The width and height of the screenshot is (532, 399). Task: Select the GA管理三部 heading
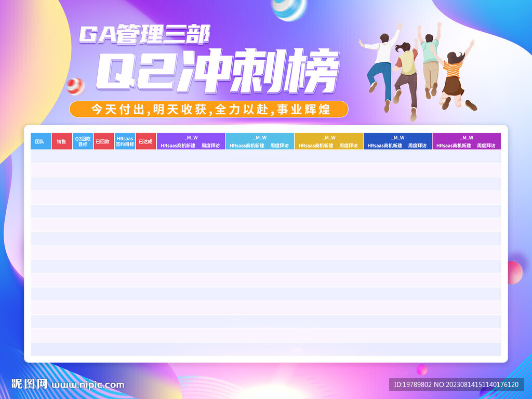click(x=144, y=34)
